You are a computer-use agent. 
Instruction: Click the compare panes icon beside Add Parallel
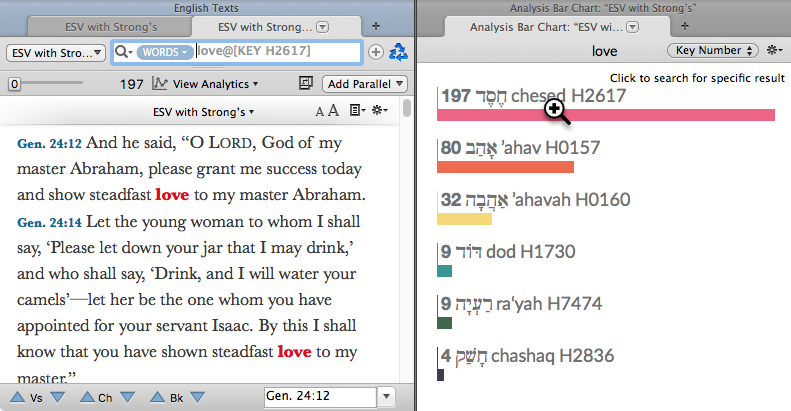point(306,84)
